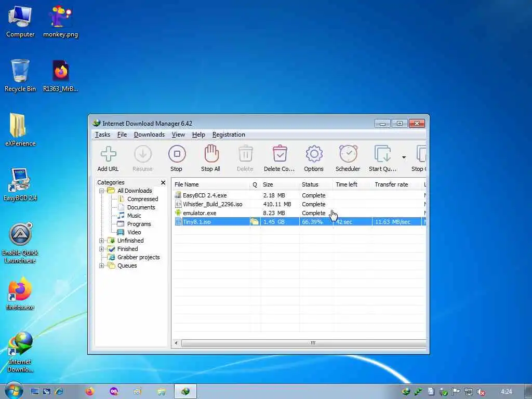This screenshot has height=399, width=532.
Task: Open the Start Queue dropdown arrow
Action: point(404,157)
